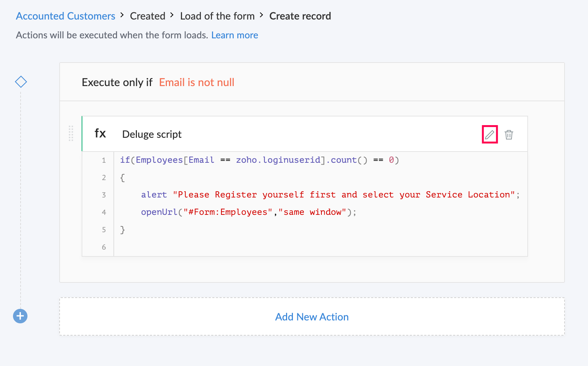Click the blue plus circle icon
Image resolution: width=588 pixels, height=366 pixels.
(20, 316)
